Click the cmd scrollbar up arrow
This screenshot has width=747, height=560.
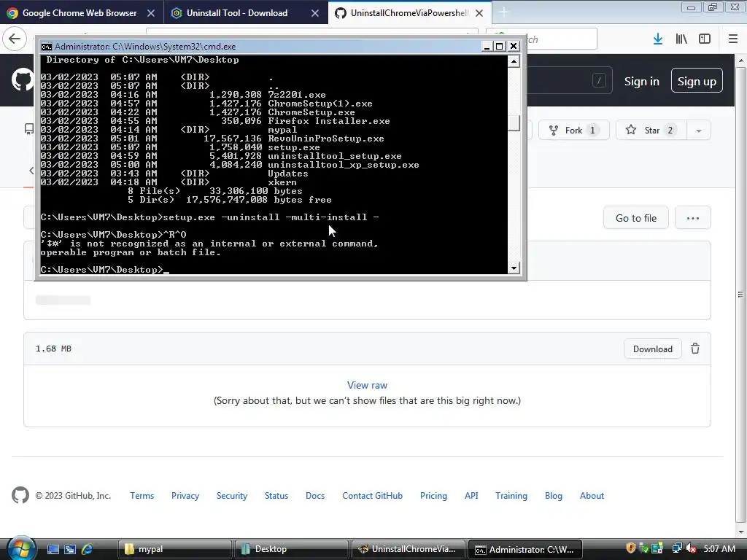[514, 61]
